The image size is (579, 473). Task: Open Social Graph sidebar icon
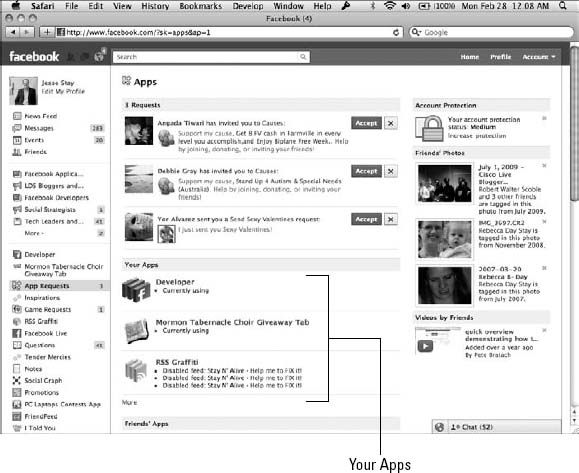pos(17,380)
